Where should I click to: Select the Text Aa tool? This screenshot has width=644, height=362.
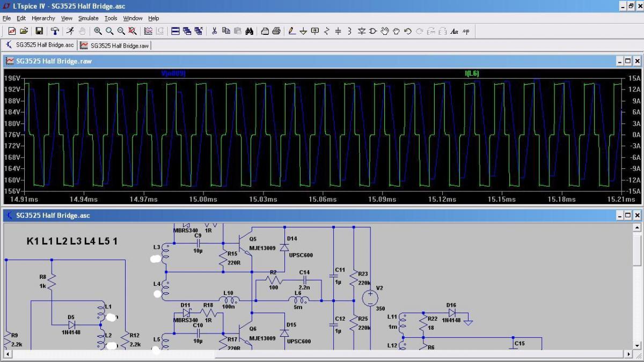pyautogui.click(x=454, y=31)
